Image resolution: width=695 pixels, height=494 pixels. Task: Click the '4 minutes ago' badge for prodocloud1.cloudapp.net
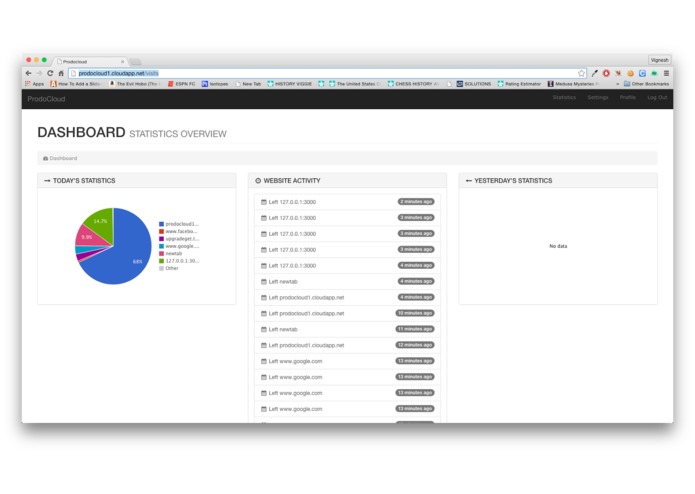pos(416,297)
